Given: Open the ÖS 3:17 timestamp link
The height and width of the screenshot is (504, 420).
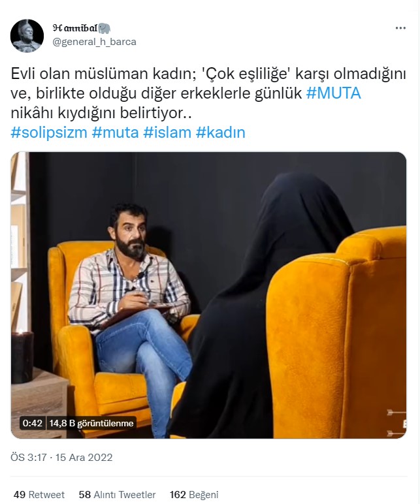Looking at the screenshot, I should click(29, 458).
